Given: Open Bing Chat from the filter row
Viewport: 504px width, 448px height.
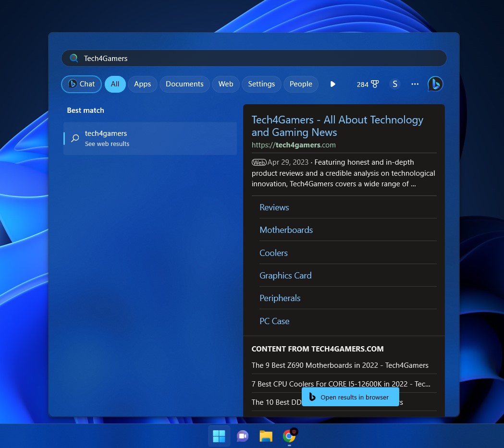Looking at the screenshot, I should (81, 84).
